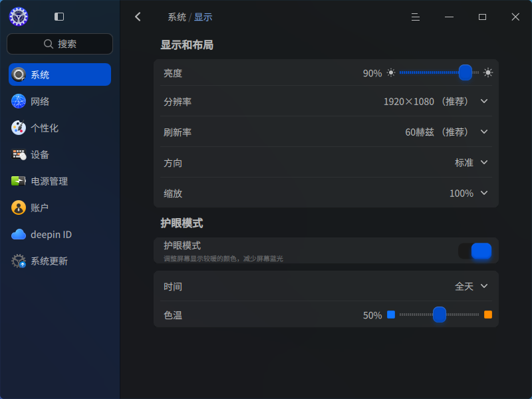Screen dimensions: 532x399
Task: Click the dim brightness sun icon
Action: click(391, 72)
